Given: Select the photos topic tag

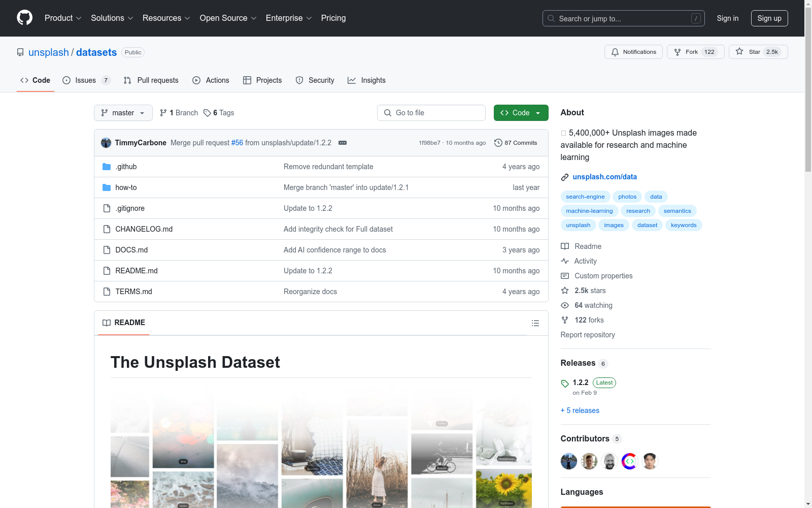Looking at the screenshot, I should pyautogui.click(x=627, y=197).
